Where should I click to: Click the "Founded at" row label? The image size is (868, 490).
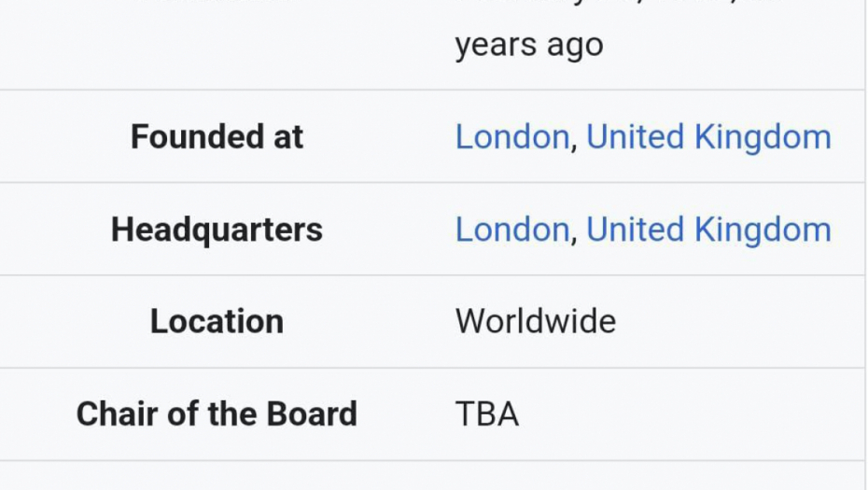[x=217, y=137]
